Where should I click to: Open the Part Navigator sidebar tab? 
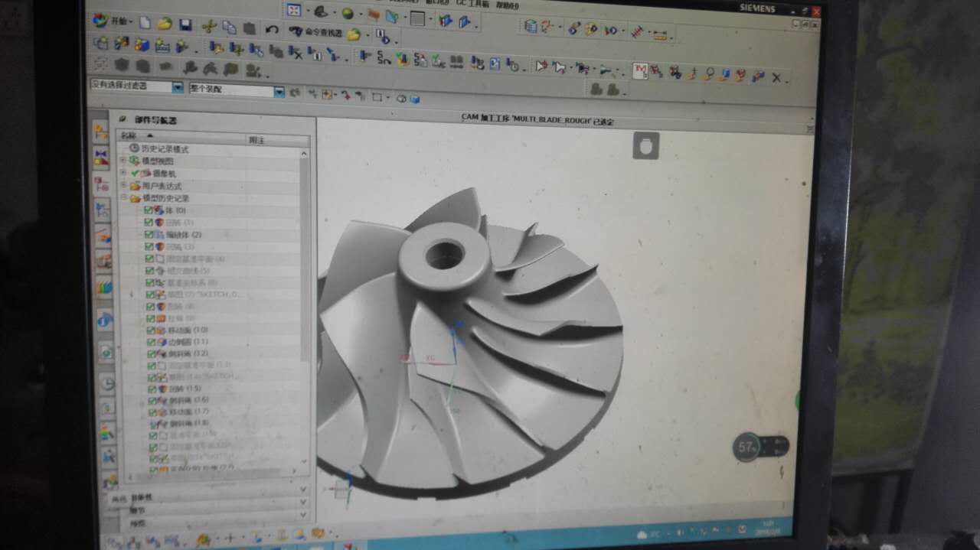pos(102,185)
